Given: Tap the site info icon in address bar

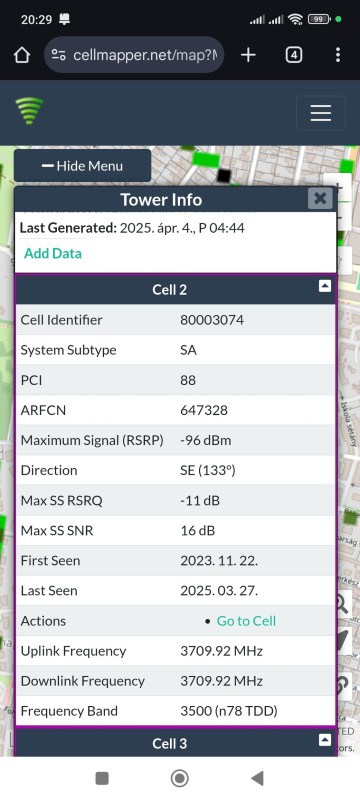Looking at the screenshot, I should point(59,55).
